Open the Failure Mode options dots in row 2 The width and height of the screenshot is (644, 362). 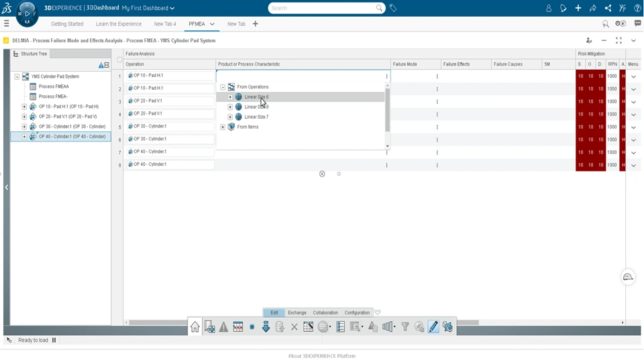pos(437,89)
